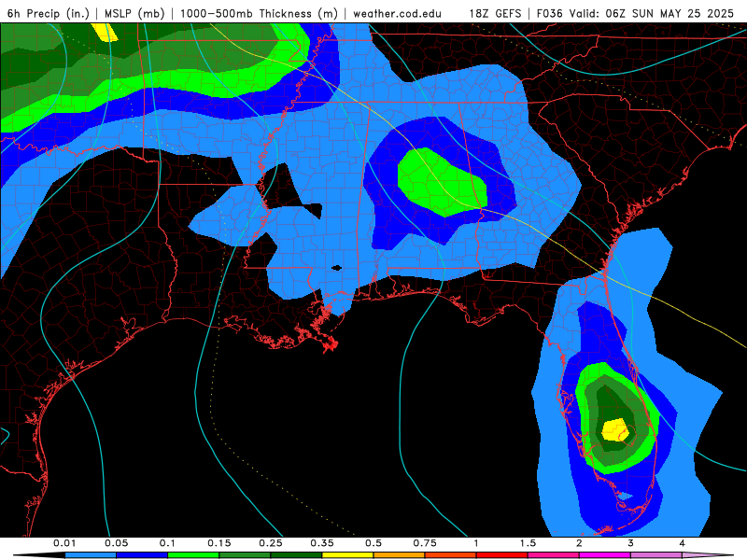Screen dimensions: 747x560
Task: Click the 0.5 legend value
Action: click(373, 543)
